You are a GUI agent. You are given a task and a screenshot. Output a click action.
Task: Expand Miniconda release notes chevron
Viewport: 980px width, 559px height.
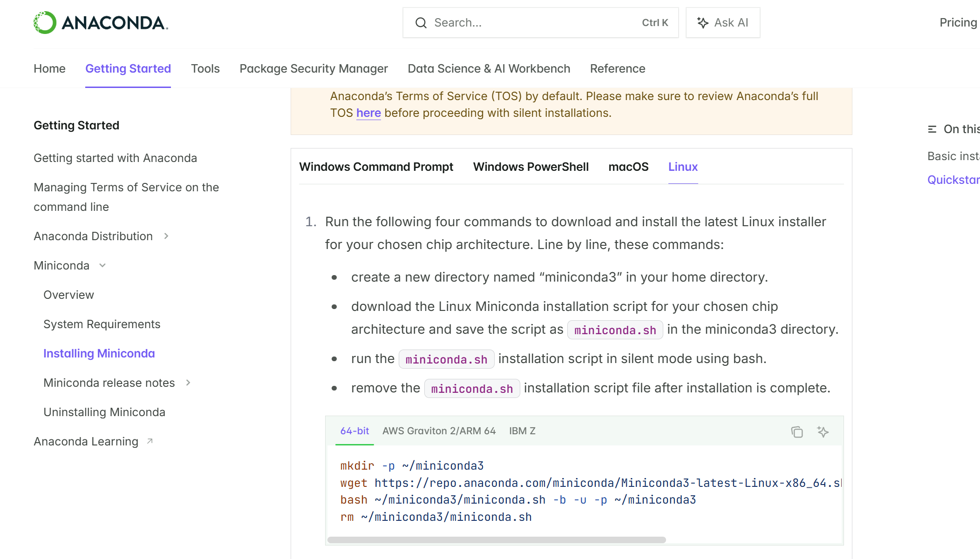188,383
